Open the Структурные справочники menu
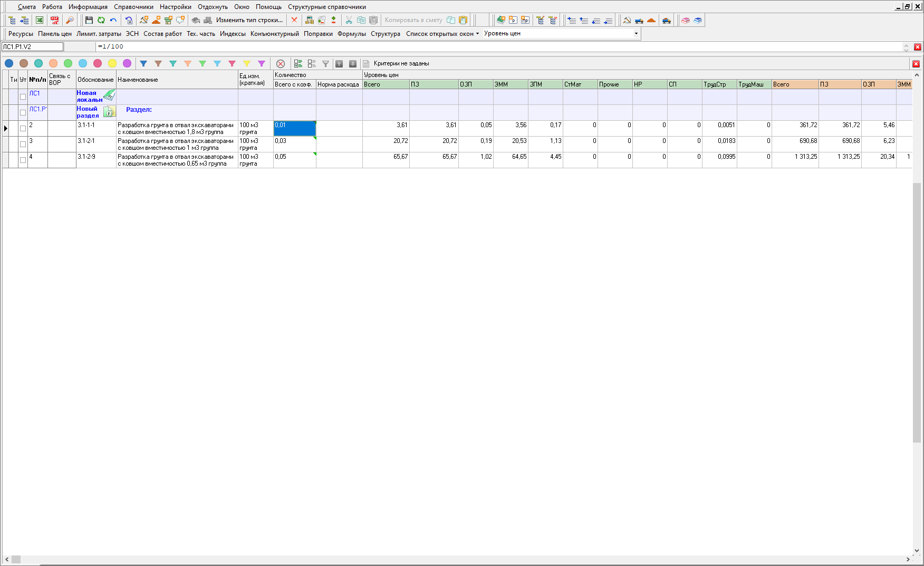The height and width of the screenshot is (566, 924). 326,7
